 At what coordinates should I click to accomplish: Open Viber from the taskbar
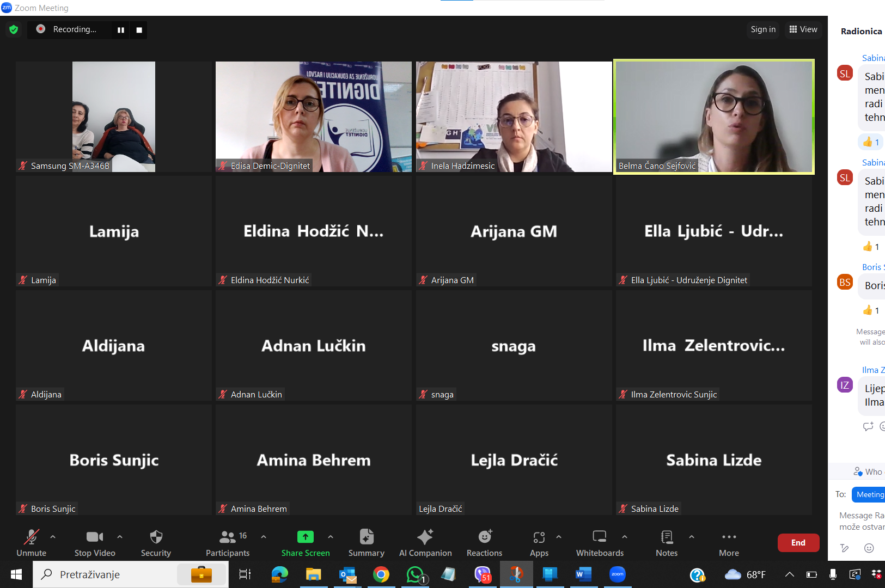pyautogui.click(x=483, y=574)
